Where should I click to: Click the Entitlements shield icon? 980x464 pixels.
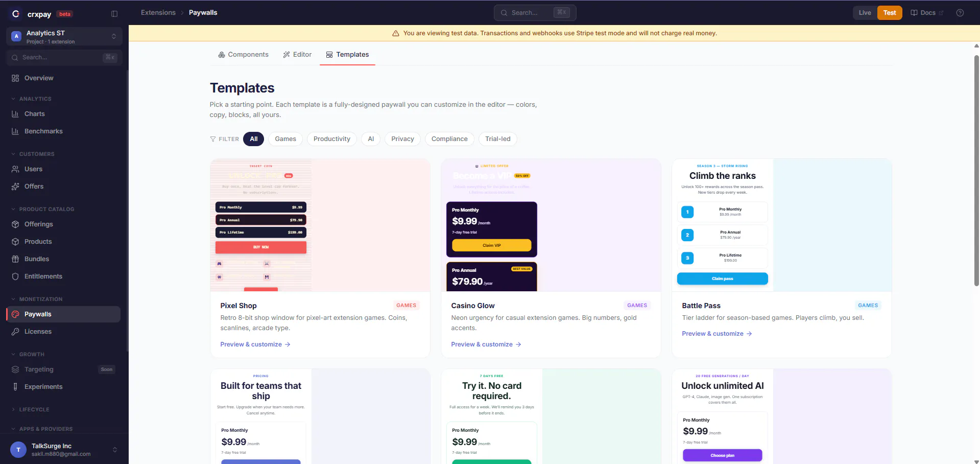(x=15, y=276)
